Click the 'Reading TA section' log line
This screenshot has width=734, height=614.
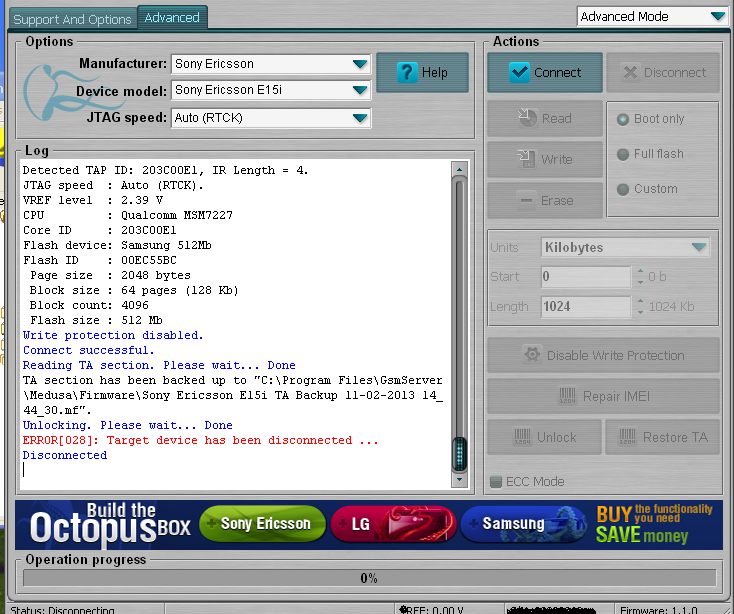click(x=159, y=365)
